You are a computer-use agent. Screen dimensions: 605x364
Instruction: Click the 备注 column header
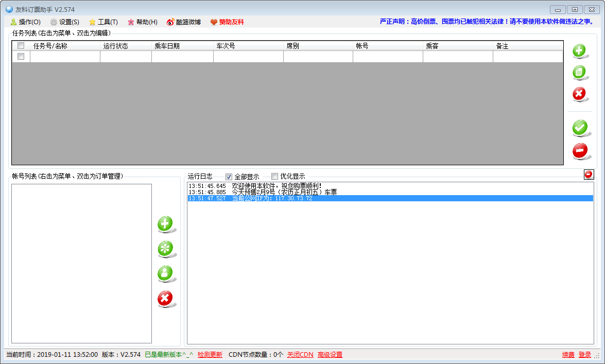pyautogui.click(x=528, y=46)
